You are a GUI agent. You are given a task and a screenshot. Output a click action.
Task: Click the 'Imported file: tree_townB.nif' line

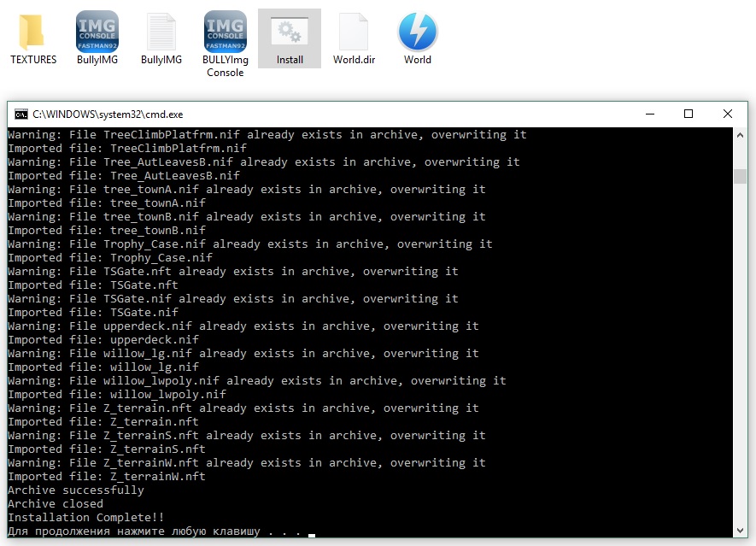107,231
